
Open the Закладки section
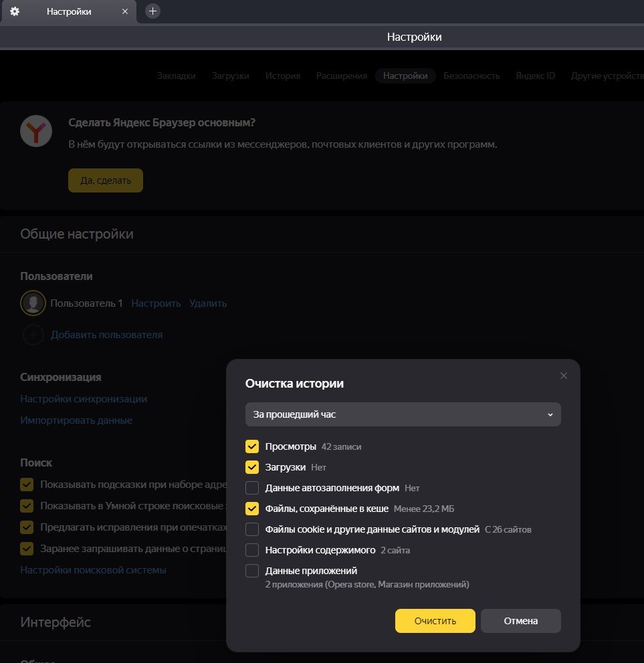point(177,76)
